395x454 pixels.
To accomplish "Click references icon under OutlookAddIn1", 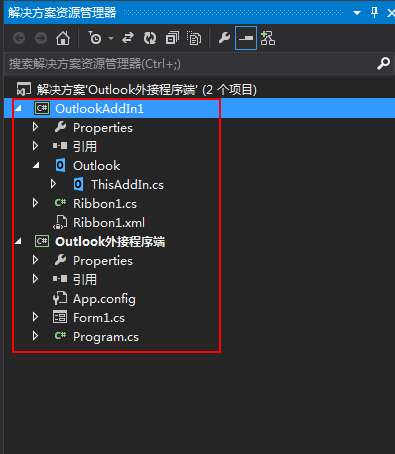I will pos(60,146).
